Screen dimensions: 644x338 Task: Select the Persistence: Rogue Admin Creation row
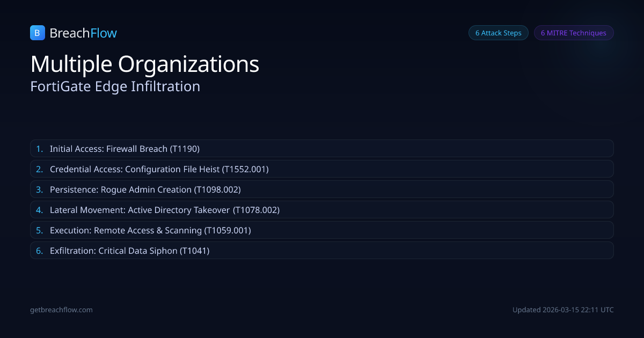coord(145,189)
